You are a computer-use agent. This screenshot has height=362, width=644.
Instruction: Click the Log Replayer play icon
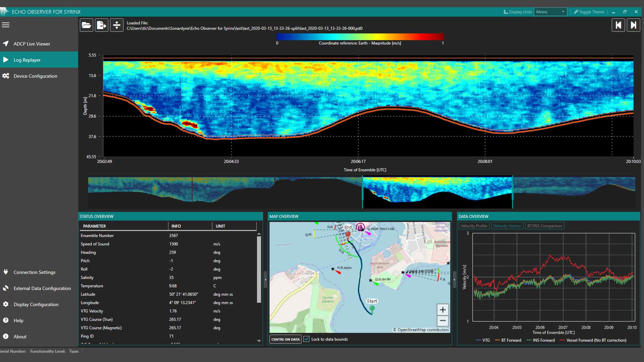coord(6,60)
